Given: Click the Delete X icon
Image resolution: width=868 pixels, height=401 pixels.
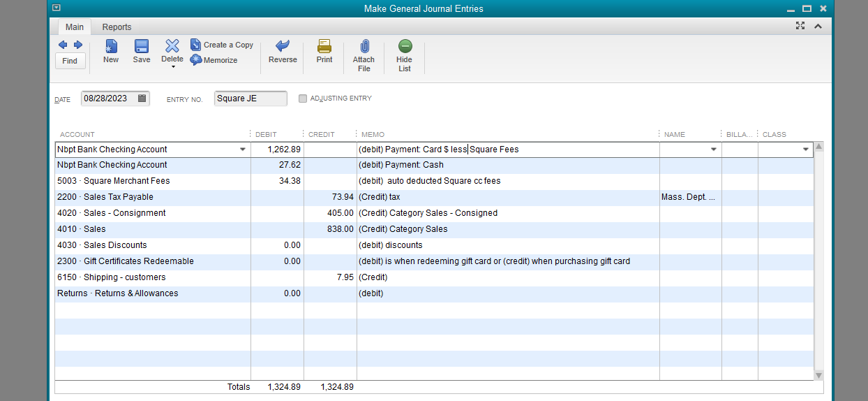Looking at the screenshot, I should click(172, 46).
